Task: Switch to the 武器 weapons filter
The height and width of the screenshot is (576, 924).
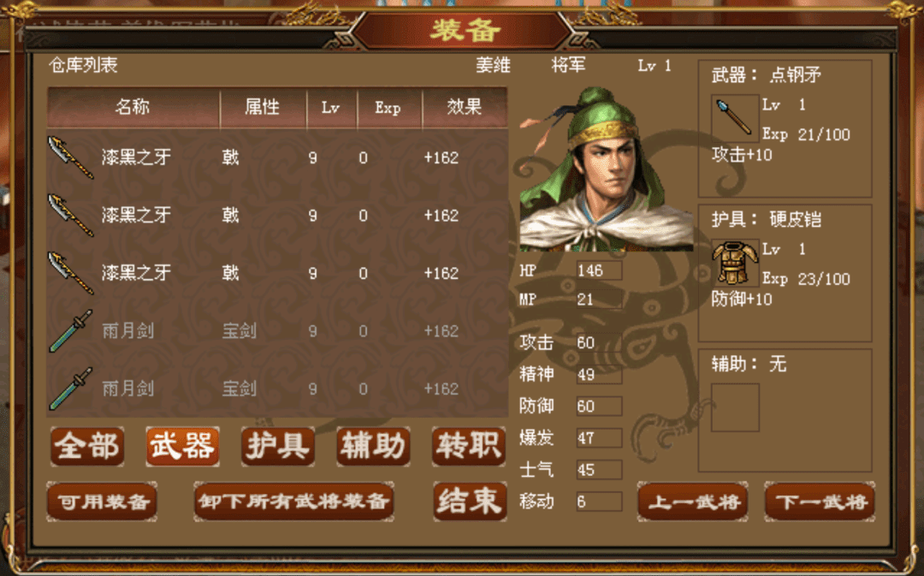Action: coord(183,446)
